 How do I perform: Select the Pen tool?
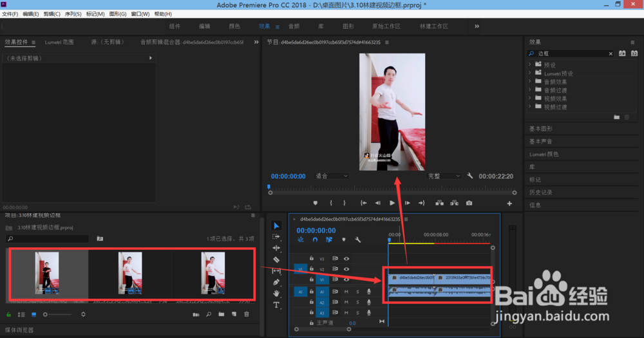coord(276,282)
